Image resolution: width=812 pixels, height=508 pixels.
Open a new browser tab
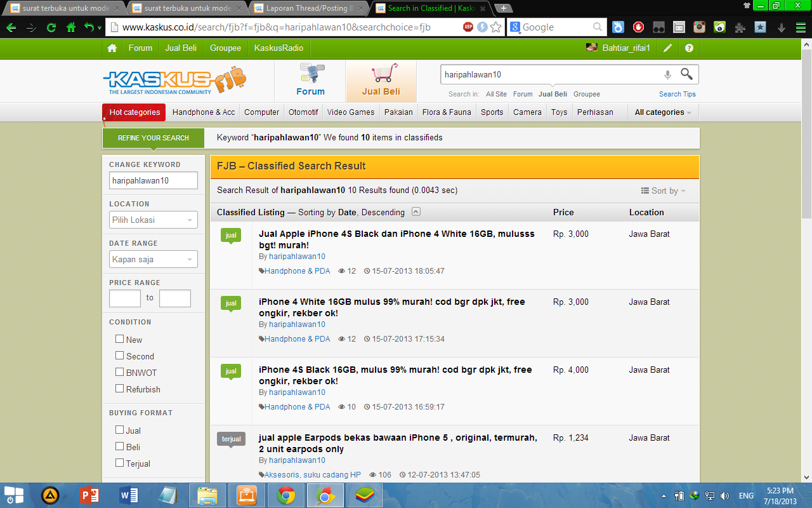coord(504,8)
